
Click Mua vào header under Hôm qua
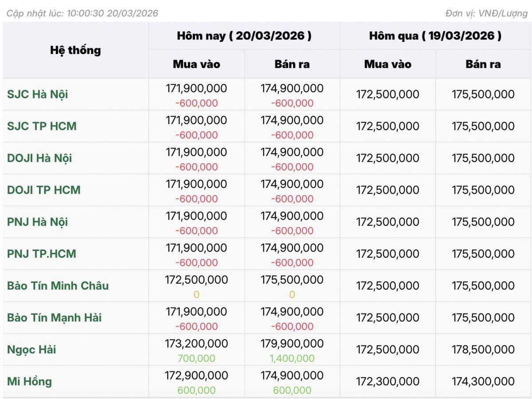388,64
